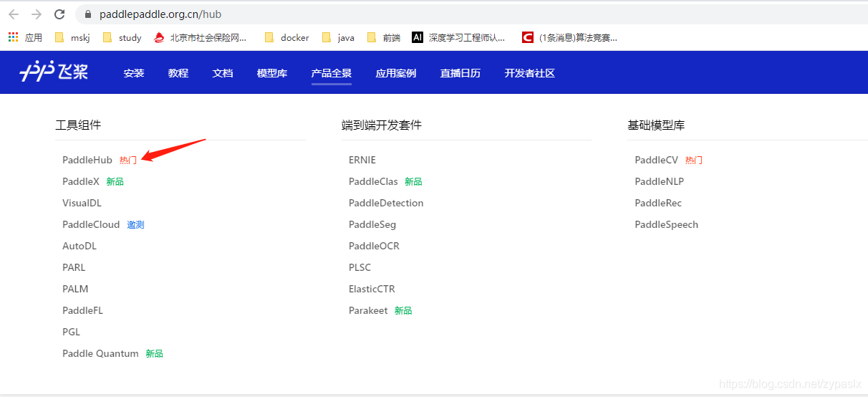Viewport: 868px width, 397px height.
Task: Select the 产品全景 navigation item
Action: click(x=332, y=73)
